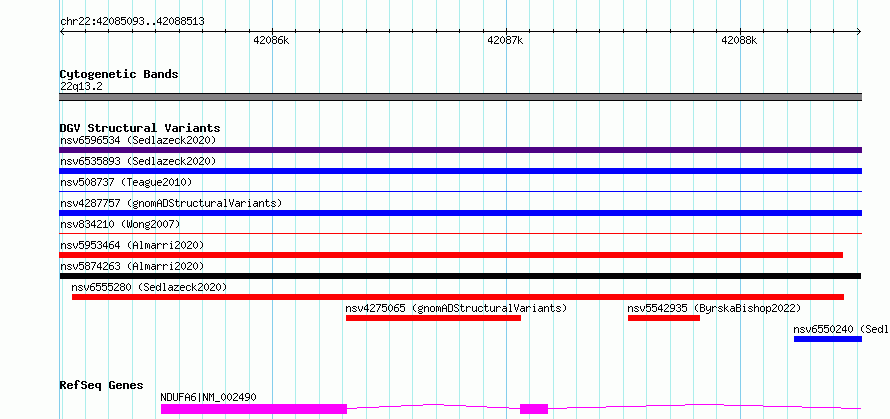
Task: Click the gray 22q13.2 cytogenetic band bar
Action: pyautogui.click(x=460, y=97)
